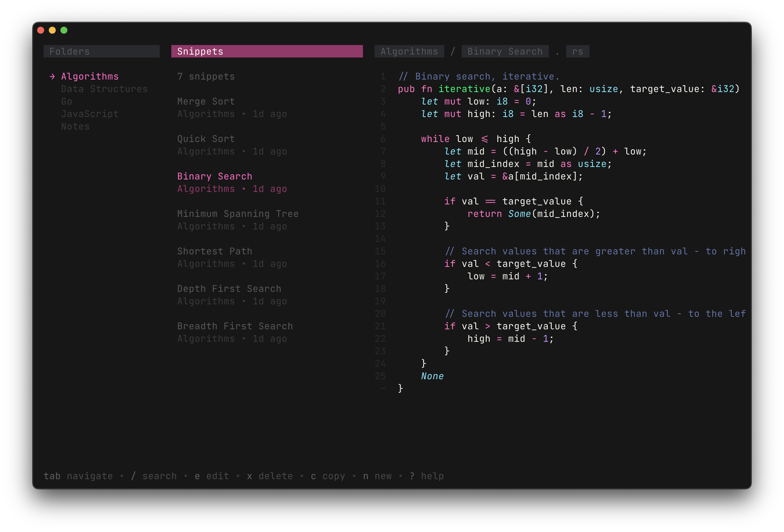Open the Data Structures folder
Image resolution: width=784 pixels, height=532 pixels.
pyautogui.click(x=104, y=89)
